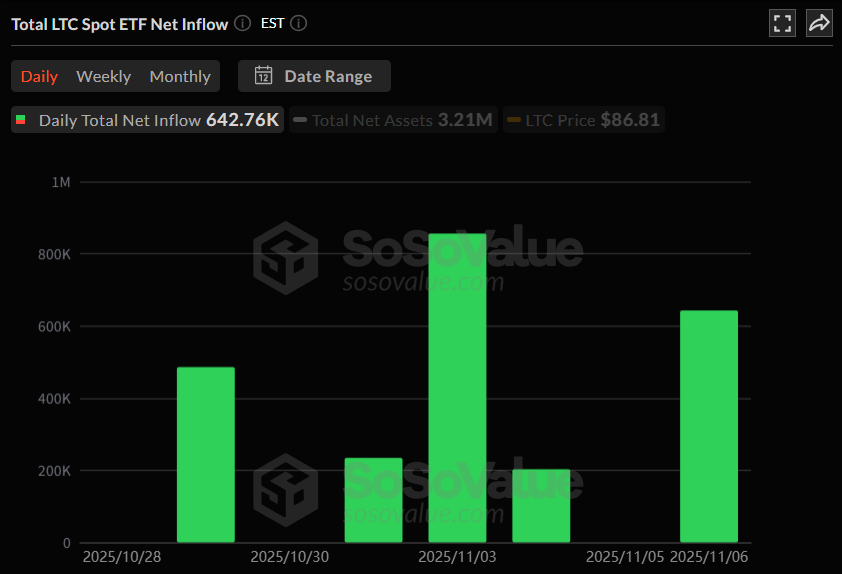Click the LTC Price legend color dash
Screen dimensions: 842x574
(x=514, y=121)
